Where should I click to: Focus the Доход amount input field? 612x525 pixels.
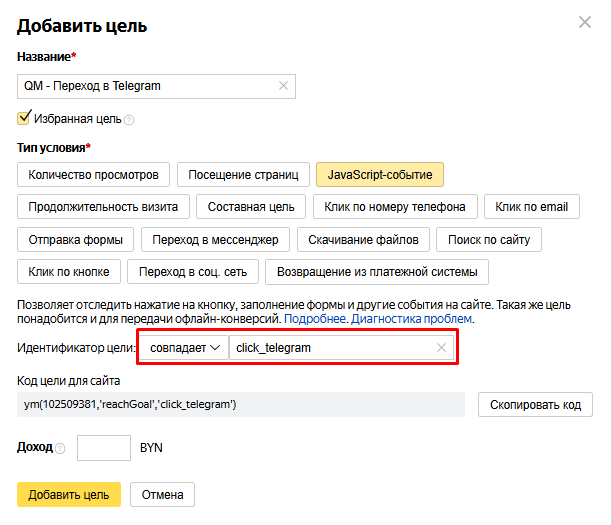pyautogui.click(x=104, y=448)
